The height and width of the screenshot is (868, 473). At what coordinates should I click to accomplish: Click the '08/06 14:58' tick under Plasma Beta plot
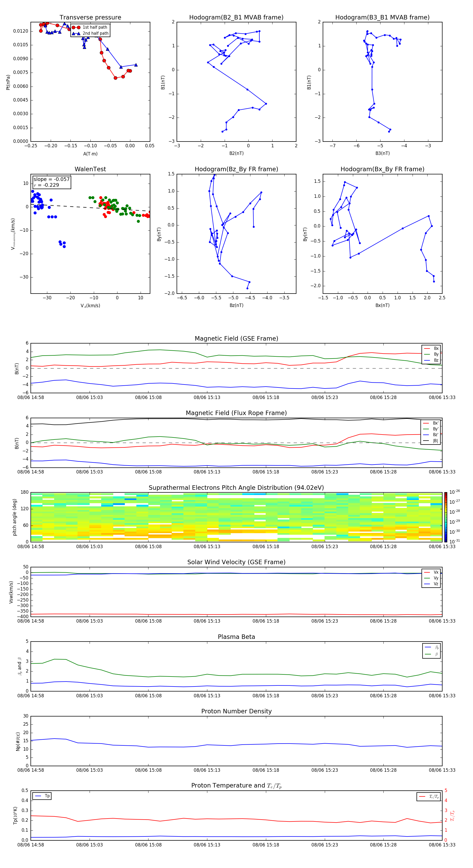[31, 695]
